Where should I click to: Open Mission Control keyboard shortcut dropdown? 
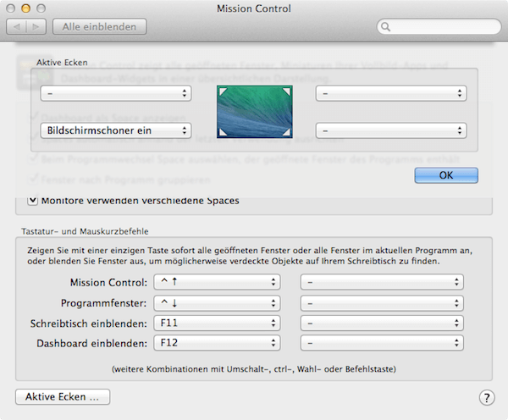(217, 282)
